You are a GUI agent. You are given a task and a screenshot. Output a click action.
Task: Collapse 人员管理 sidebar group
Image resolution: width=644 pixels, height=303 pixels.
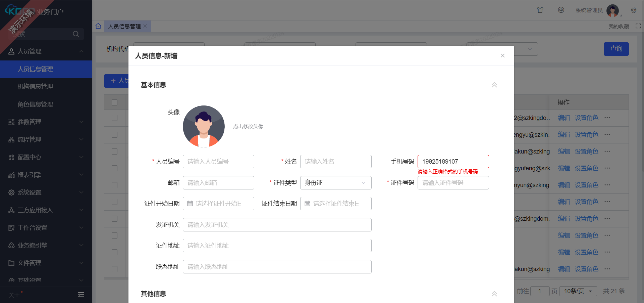point(46,51)
